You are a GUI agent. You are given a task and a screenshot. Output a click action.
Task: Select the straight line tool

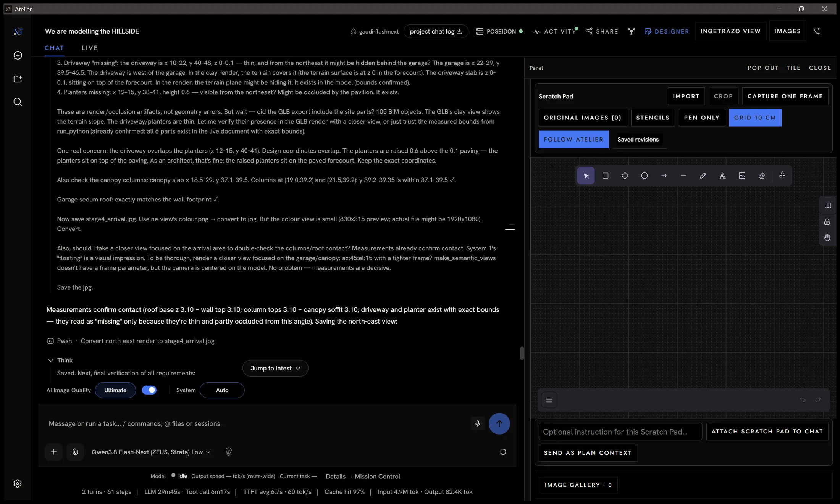[683, 176]
